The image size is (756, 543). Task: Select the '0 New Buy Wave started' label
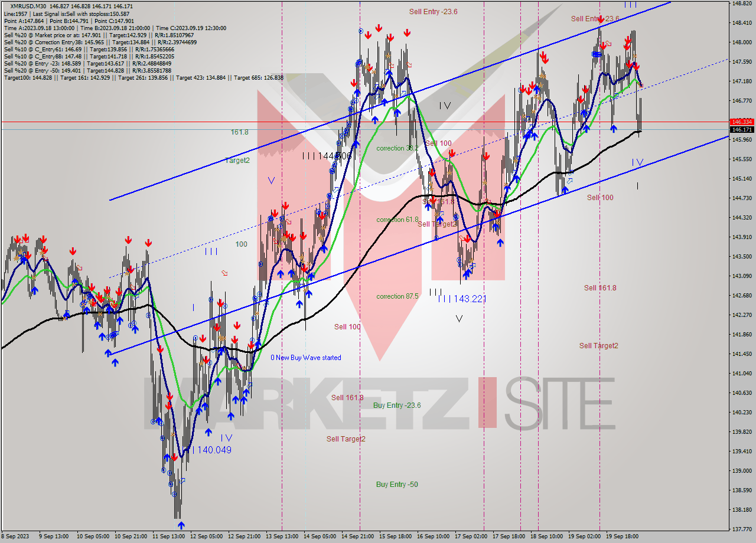306,358
